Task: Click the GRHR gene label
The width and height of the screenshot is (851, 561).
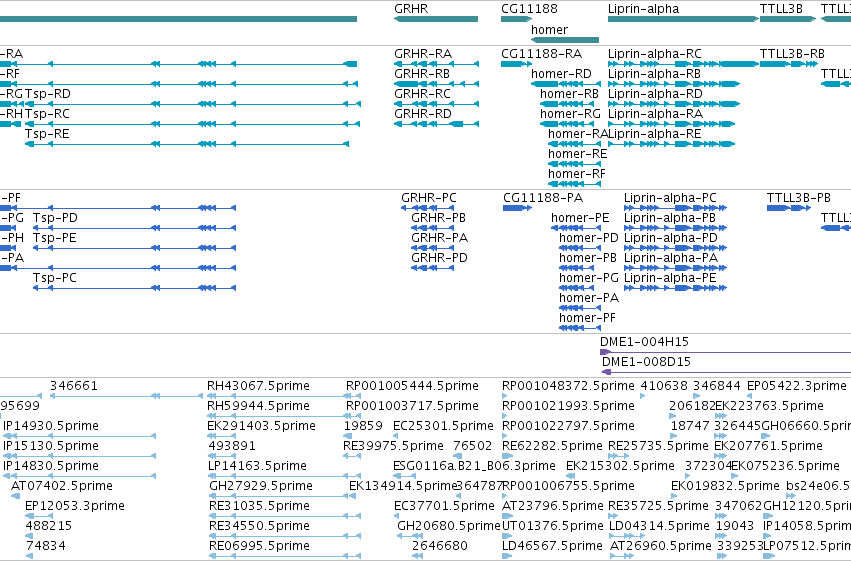Action: [x=411, y=9]
